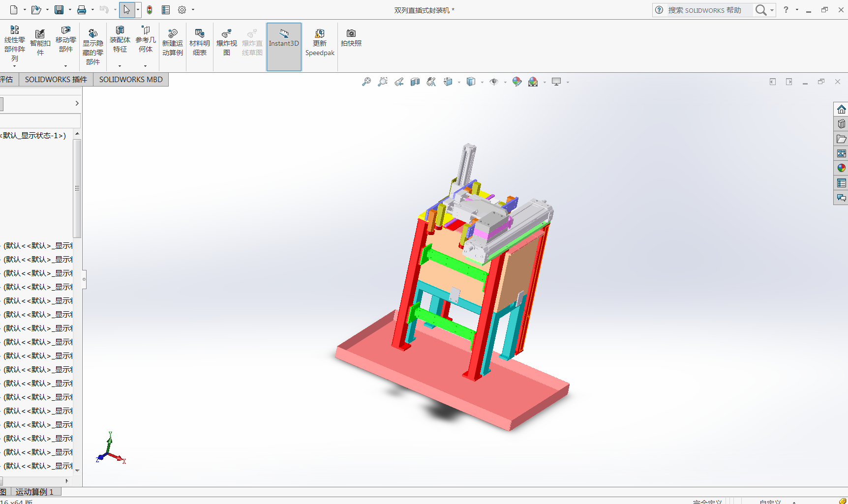Click the Rebuild traffic light icon

tap(150, 10)
